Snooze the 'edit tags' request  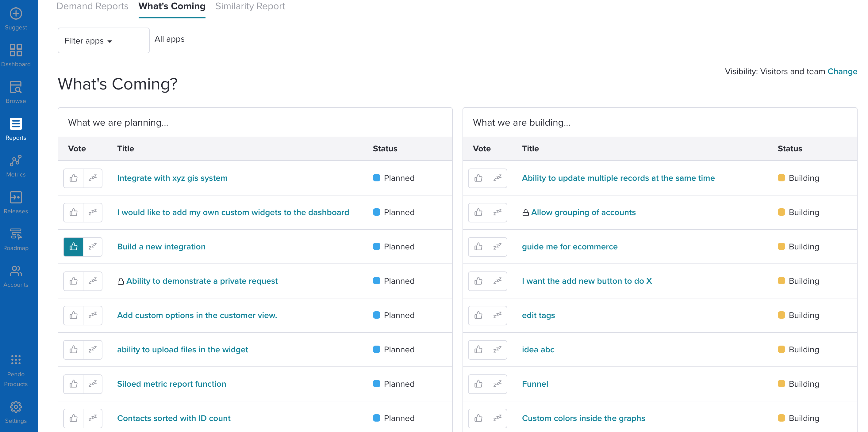(x=497, y=316)
